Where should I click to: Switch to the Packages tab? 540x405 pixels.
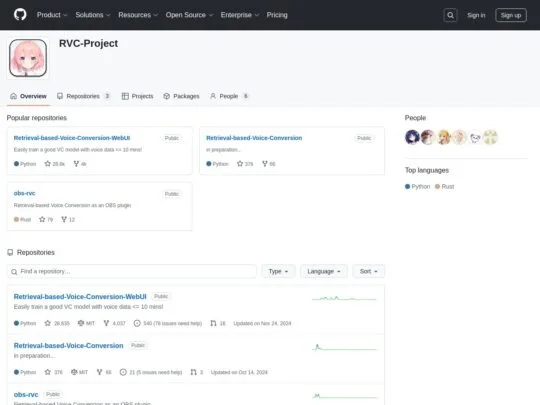(x=181, y=96)
